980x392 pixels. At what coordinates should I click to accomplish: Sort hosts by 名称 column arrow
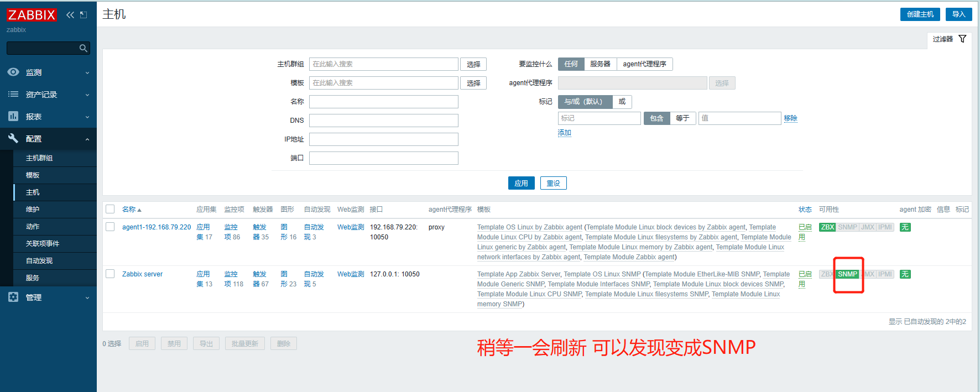point(139,210)
